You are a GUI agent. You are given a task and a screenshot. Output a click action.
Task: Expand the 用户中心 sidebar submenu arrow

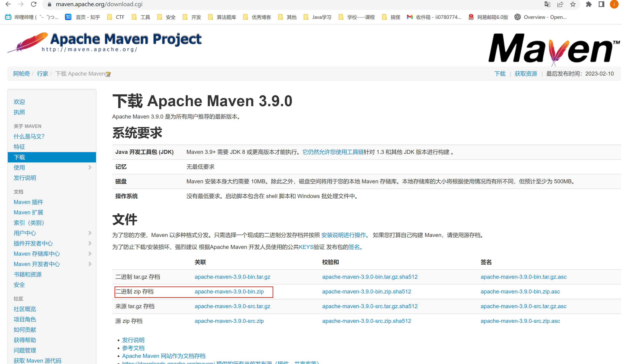(x=90, y=233)
